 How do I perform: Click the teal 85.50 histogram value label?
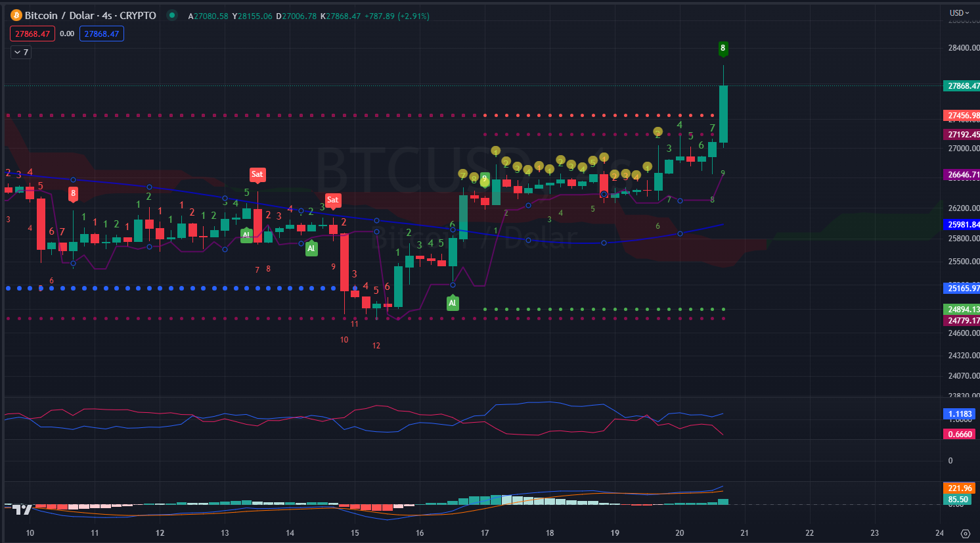(958, 500)
